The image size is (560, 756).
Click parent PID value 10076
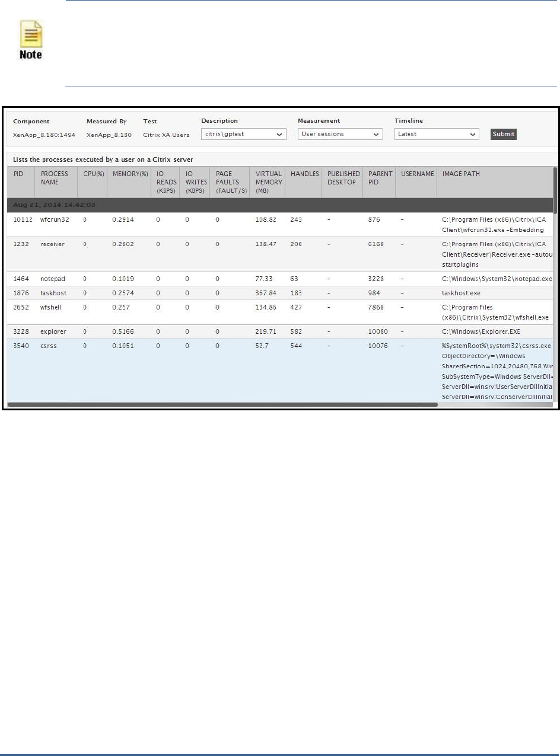tap(378, 346)
